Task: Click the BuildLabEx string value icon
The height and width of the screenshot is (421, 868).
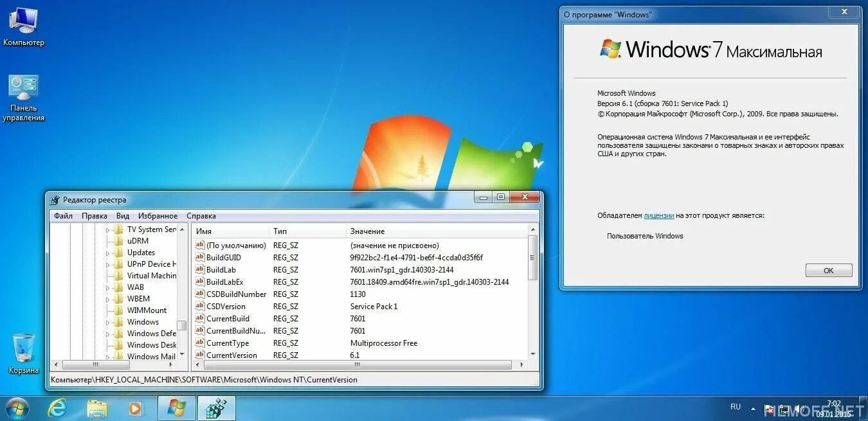Action: coord(199,282)
